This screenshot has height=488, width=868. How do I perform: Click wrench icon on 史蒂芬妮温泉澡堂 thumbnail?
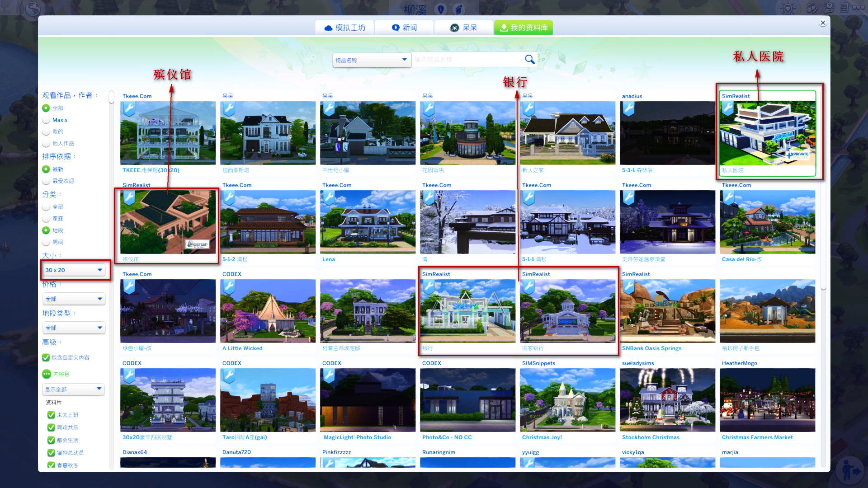(628, 198)
